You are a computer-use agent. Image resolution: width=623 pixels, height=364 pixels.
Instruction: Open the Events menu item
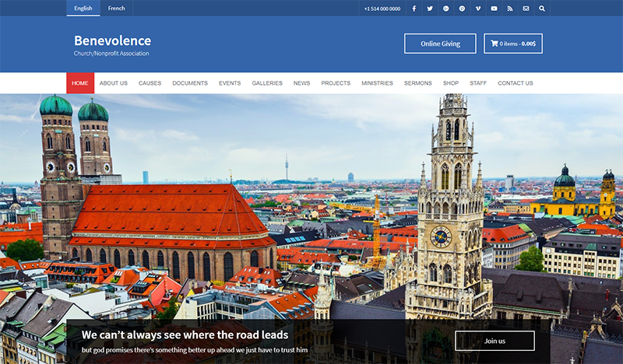tap(230, 83)
